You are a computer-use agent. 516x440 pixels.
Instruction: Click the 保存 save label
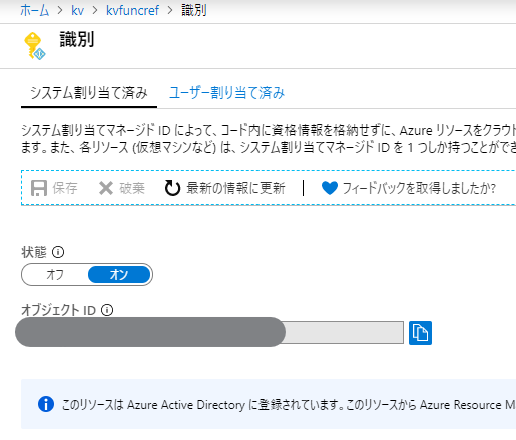[65, 188]
